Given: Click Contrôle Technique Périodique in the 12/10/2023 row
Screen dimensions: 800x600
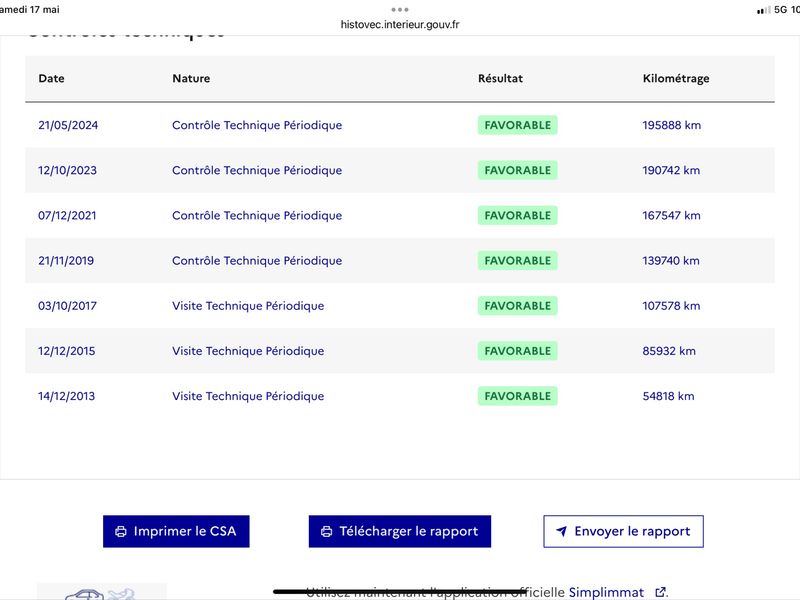Looking at the screenshot, I should point(257,170).
